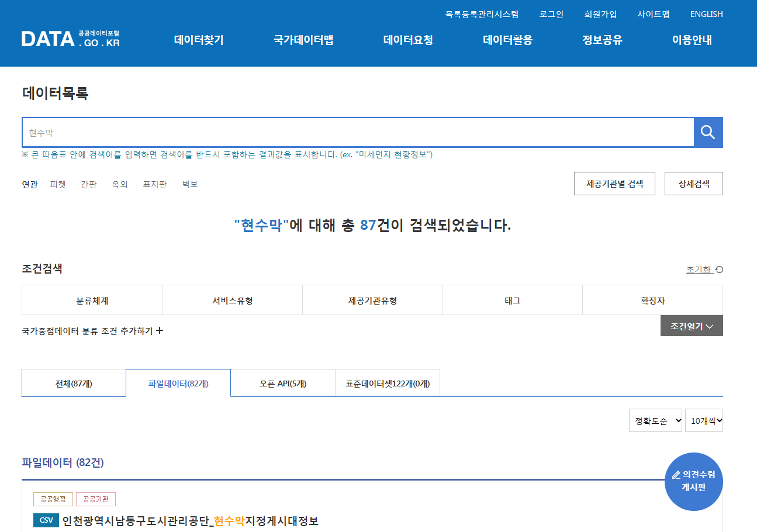Open the 데이터찾기 main menu
This screenshot has width=757, height=532.
[199, 40]
